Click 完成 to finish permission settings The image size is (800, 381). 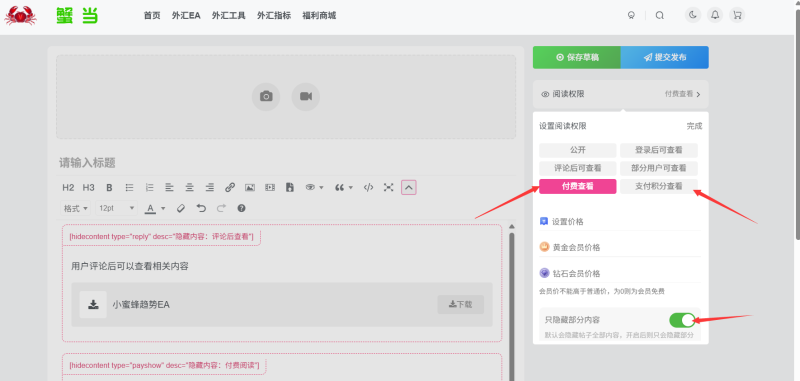tap(694, 126)
